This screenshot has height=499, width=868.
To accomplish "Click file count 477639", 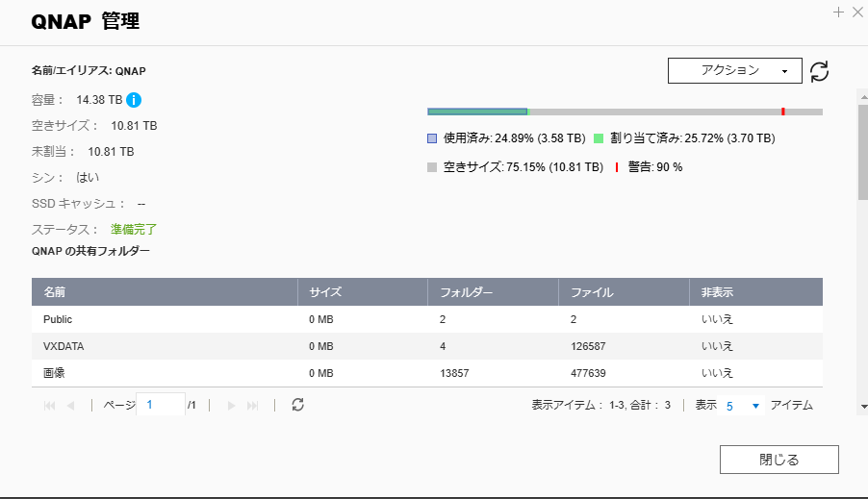I will coord(588,373).
